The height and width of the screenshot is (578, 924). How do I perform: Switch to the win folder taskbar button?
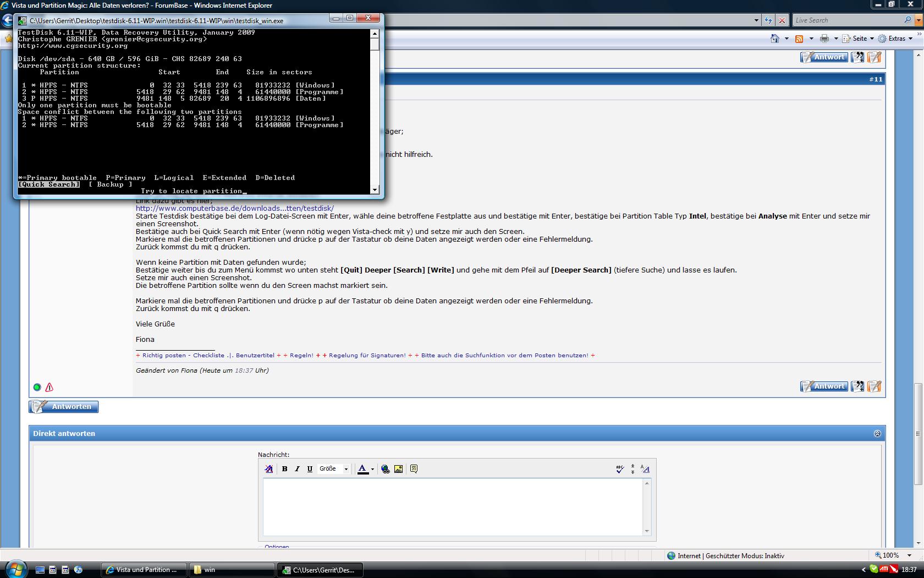point(232,570)
